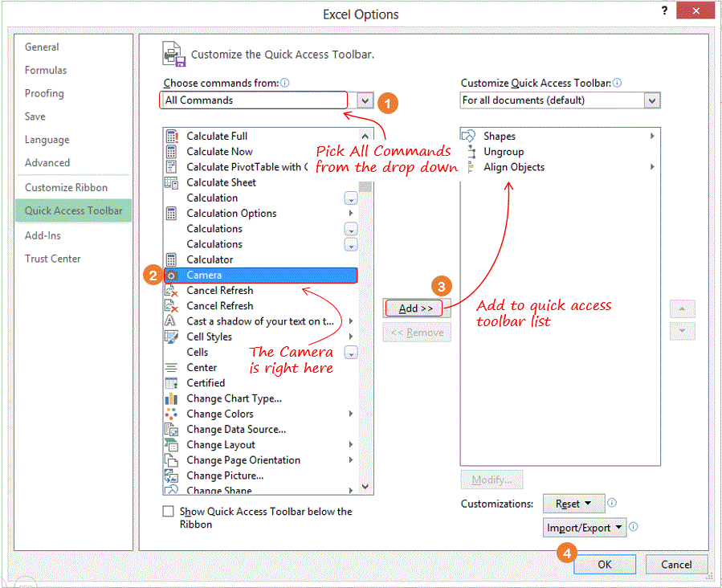This screenshot has width=722, height=588.
Task: Open the Trust Center category
Action: [x=52, y=259]
